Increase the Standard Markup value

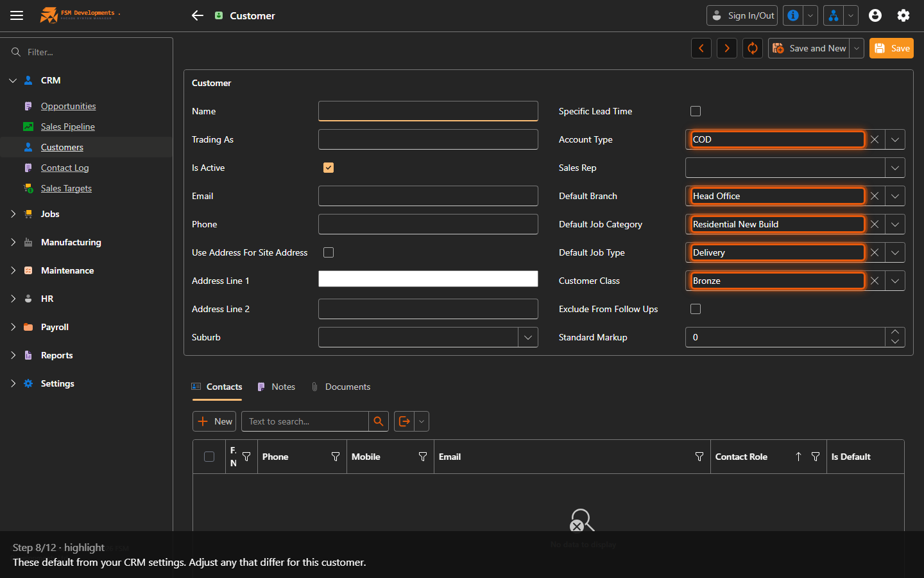click(x=895, y=332)
